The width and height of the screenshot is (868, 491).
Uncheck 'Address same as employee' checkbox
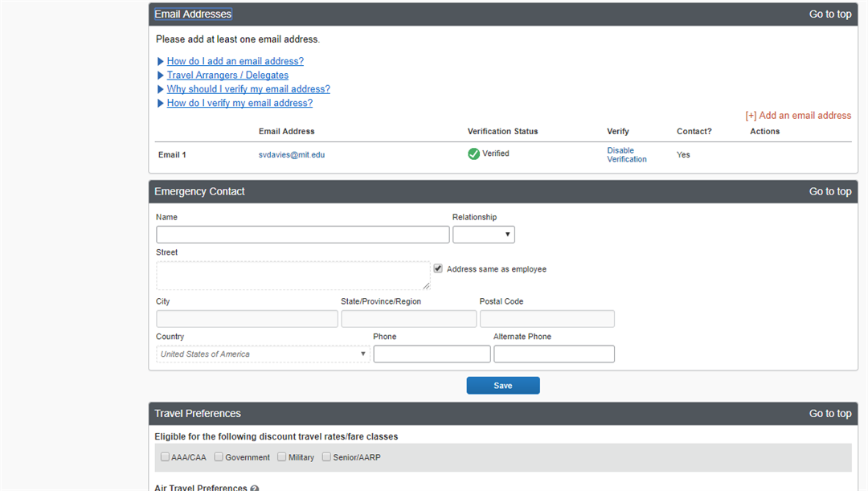438,269
